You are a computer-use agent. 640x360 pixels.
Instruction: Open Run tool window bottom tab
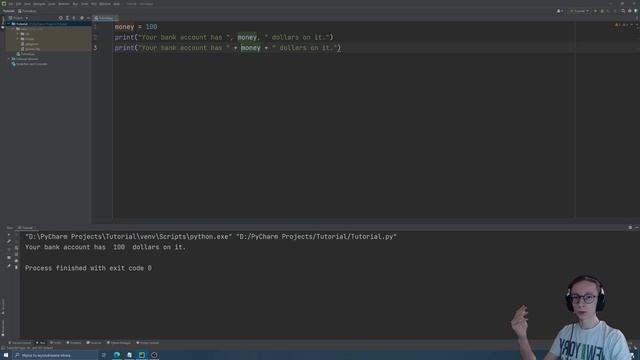click(40, 343)
